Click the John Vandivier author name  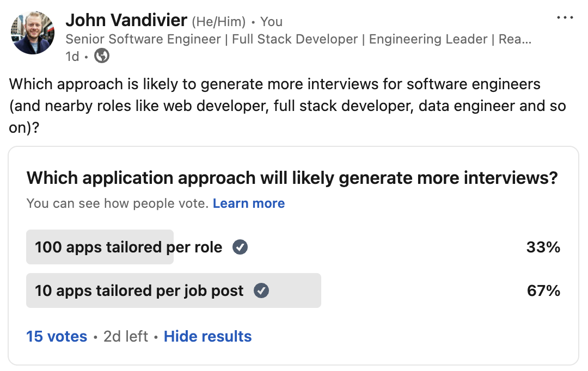click(126, 21)
